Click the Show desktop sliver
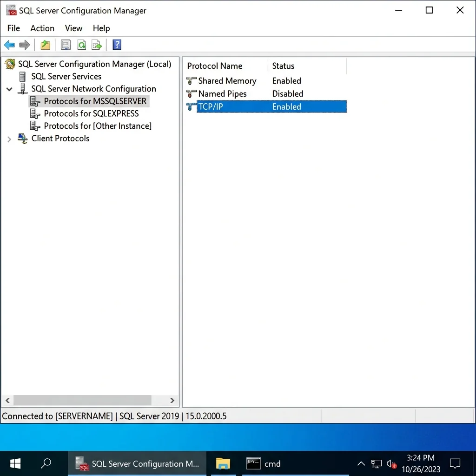476x476 pixels. point(474,463)
